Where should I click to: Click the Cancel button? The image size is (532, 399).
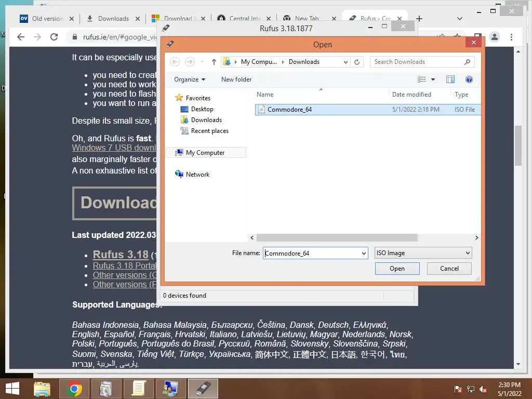[449, 269]
